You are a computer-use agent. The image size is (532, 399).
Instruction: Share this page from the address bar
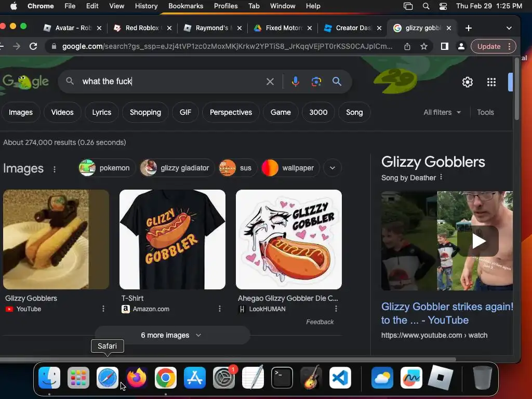click(407, 46)
